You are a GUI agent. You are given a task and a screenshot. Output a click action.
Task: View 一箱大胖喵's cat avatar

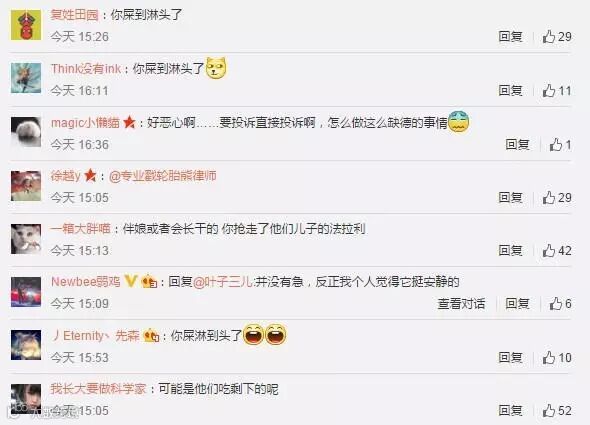[x=26, y=239]
